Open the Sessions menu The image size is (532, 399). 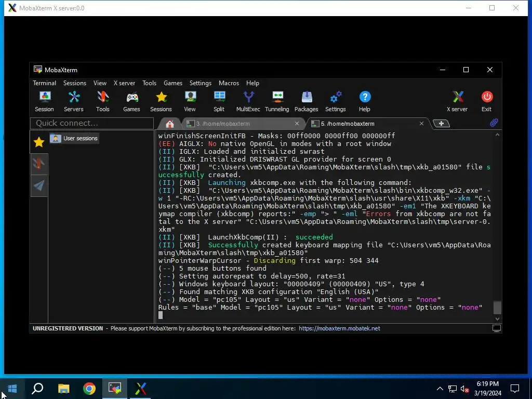pos(75,83)
